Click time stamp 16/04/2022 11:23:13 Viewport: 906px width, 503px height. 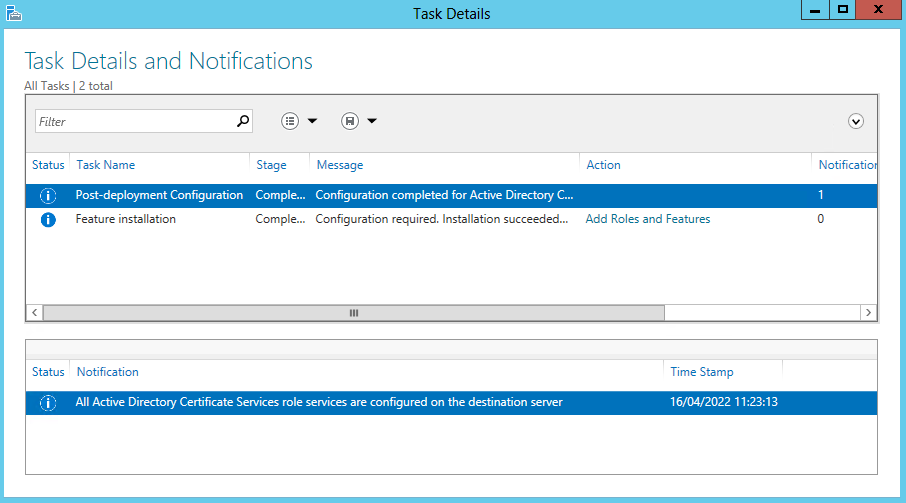coord(723,402)
